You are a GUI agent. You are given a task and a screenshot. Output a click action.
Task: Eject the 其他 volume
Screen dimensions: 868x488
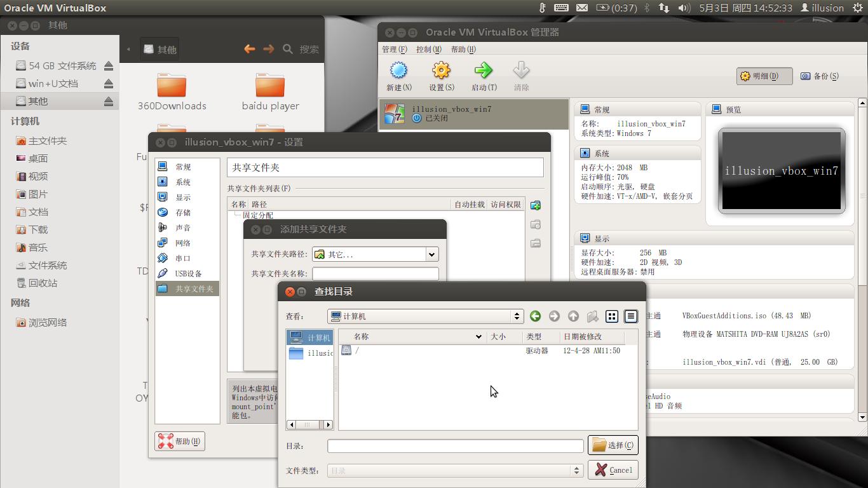(x=109, y=101)
